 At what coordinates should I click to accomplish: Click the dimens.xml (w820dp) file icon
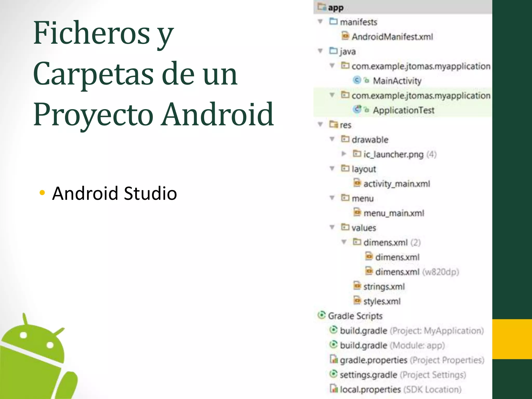click(369, 271)
